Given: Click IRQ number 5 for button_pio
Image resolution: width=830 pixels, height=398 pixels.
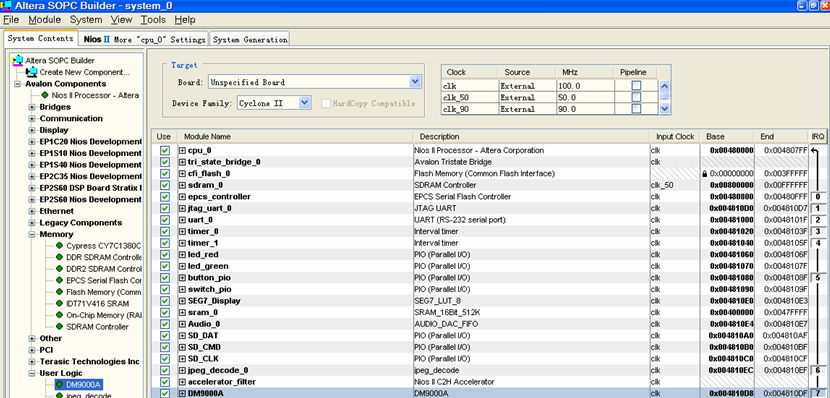Looking at the screenshot, I should click(818, 278).
